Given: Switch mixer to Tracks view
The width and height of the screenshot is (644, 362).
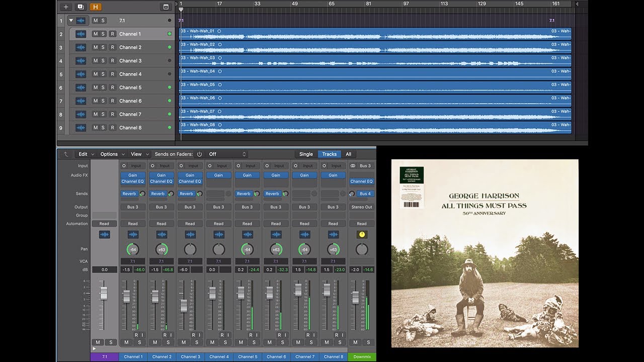Looking at the screenshot, I should point(330,154).
